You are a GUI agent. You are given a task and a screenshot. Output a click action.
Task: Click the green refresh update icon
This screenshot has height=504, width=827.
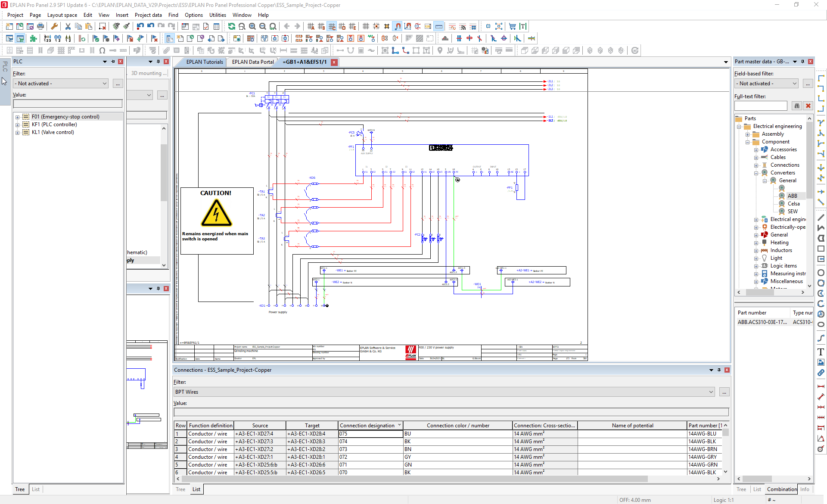(x=232, y=27)
